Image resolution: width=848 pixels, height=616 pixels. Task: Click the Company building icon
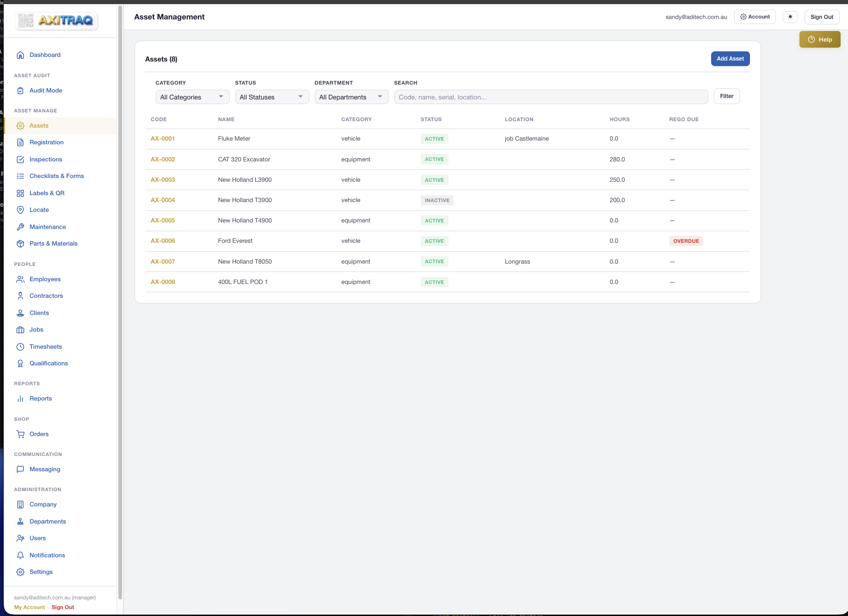coord(20,505)
